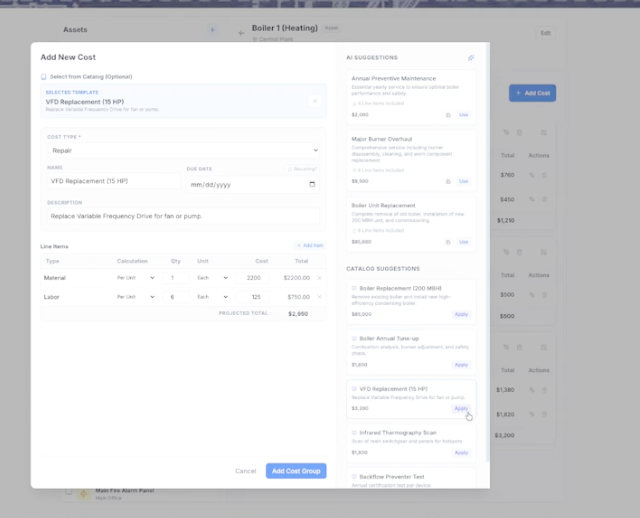Remove the Material line item

pos(319,277)
